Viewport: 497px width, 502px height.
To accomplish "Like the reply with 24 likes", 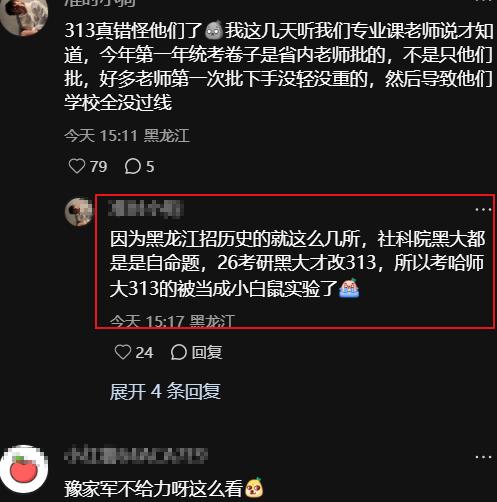I will point(123,352).
